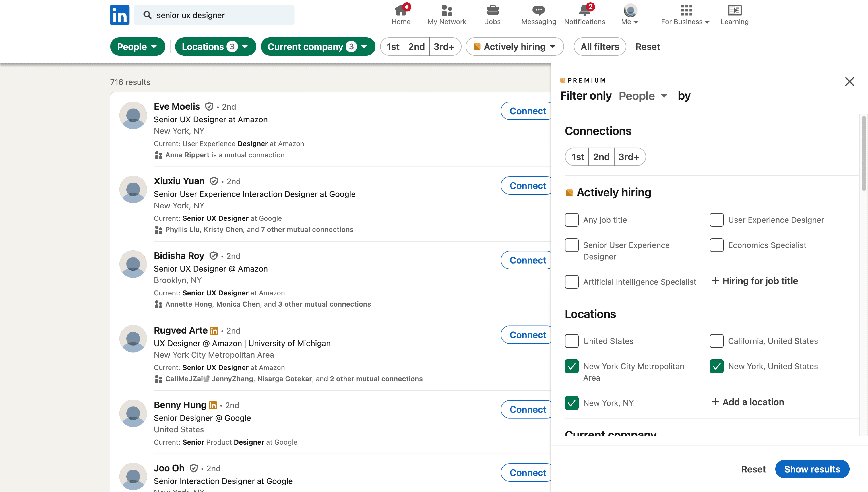868x492 pixels.
Task: Open the People filter dropdown pill
Action: tap(137, 47)
